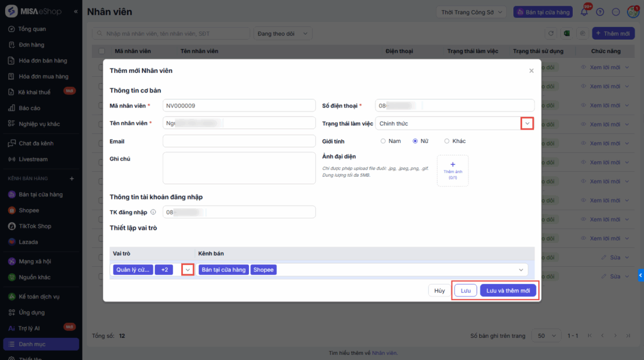Click the Excel export icon
This screenshot has height=360, width=644.
pos(567,33)
